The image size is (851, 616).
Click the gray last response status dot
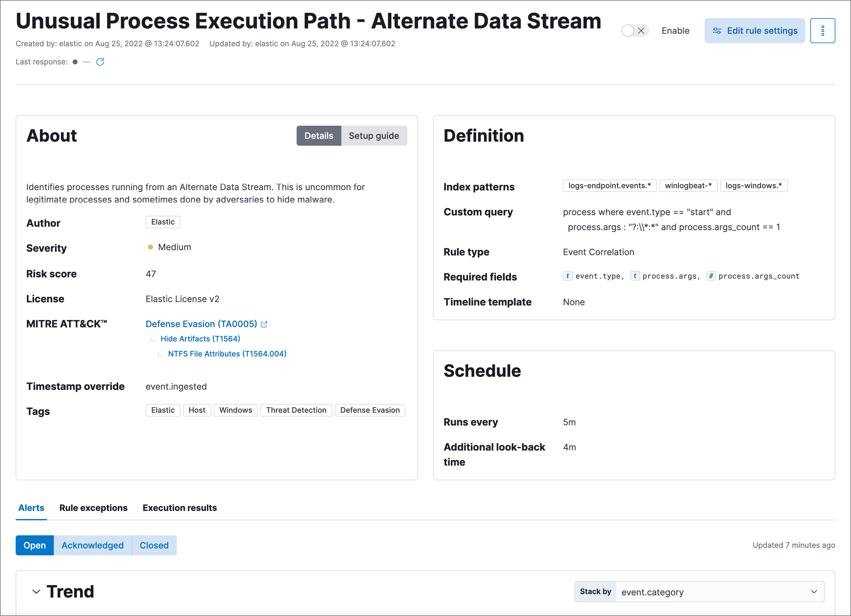[75, 62]
